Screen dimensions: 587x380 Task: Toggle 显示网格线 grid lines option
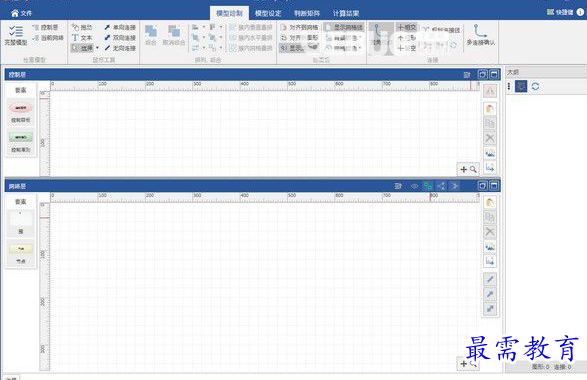(x=344, y=27)
